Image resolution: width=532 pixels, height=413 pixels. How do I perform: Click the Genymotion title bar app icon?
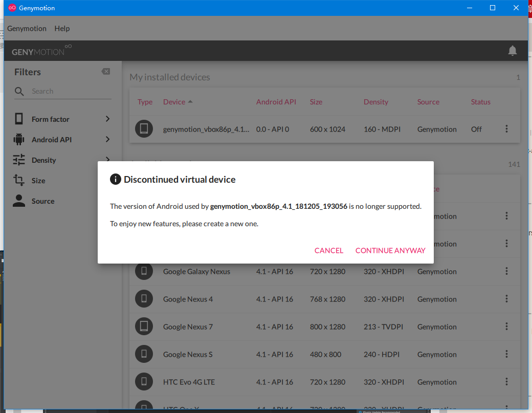click(x=12, y=8)
